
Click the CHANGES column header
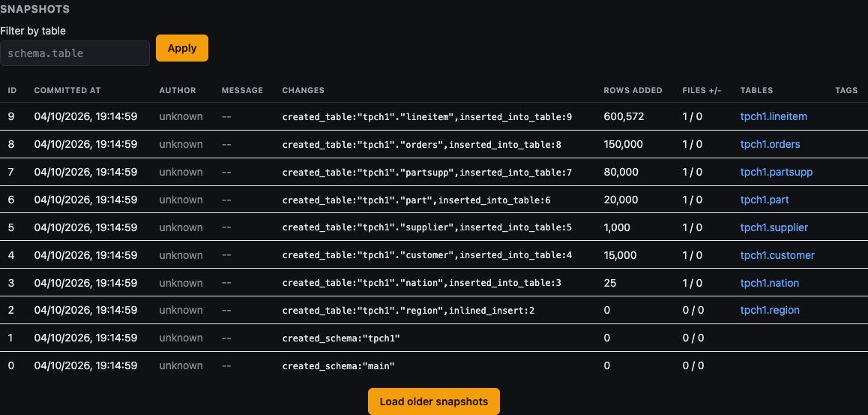[x=304, y=90]
